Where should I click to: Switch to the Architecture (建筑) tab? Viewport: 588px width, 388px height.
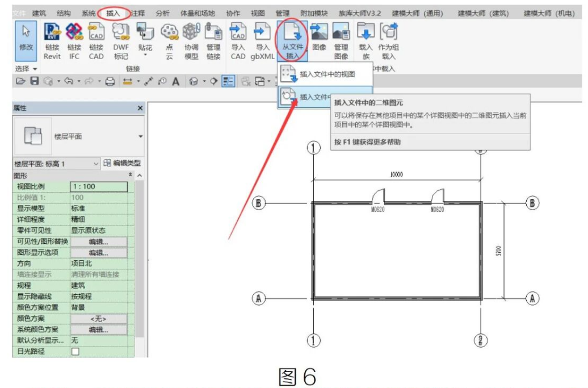coord(39,13)
